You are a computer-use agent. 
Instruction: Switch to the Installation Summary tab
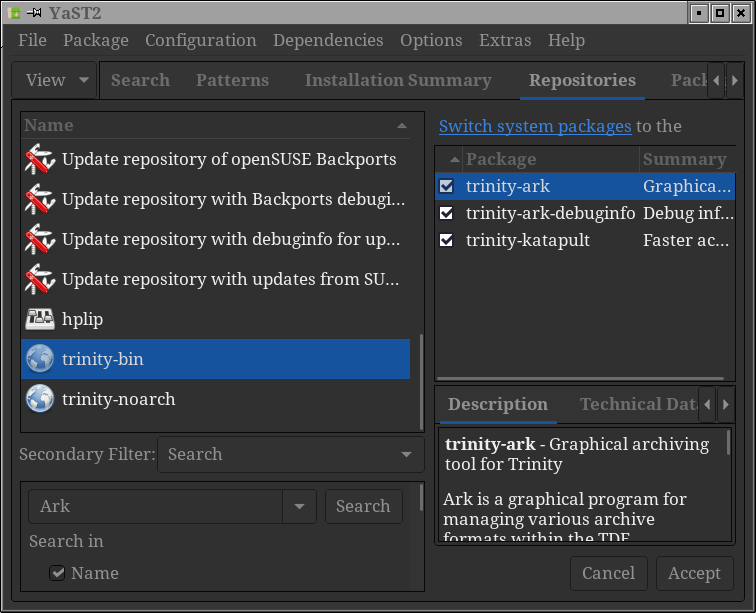coord(398,80)
